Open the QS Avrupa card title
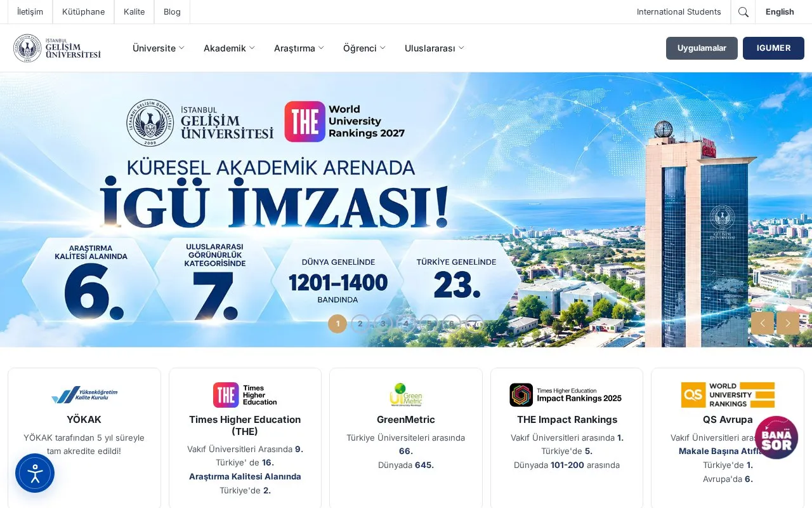The image size is (812, 508). coord(728,420)
